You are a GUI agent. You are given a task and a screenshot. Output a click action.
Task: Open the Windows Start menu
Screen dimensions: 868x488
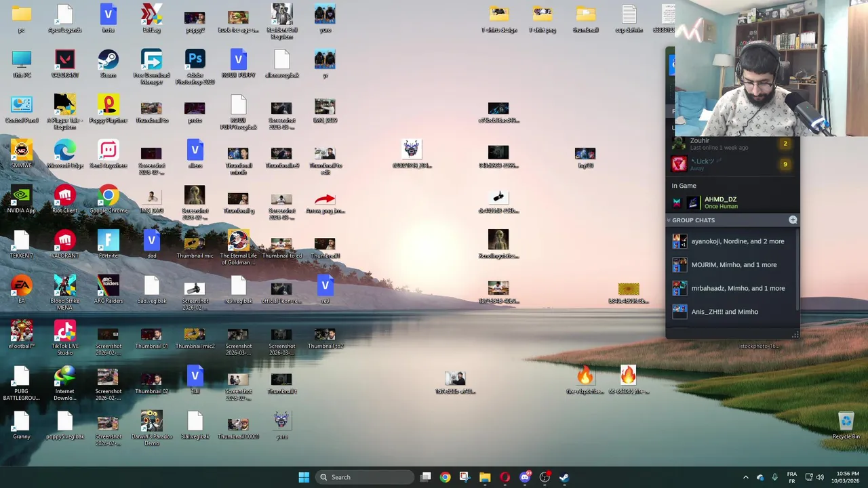[x=304, y=477]
